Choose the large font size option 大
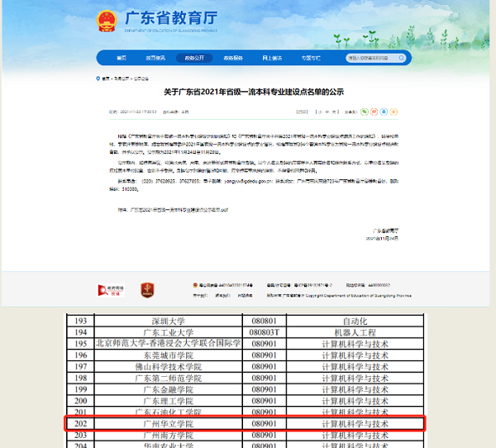The width and height of the screenshot is (496, 448). point(334,112)
